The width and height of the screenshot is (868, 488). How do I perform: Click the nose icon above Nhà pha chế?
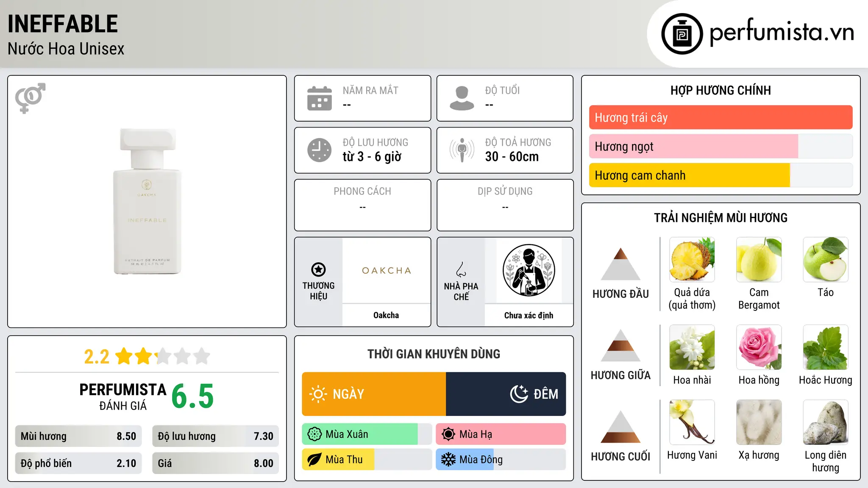tap(461, 269)
